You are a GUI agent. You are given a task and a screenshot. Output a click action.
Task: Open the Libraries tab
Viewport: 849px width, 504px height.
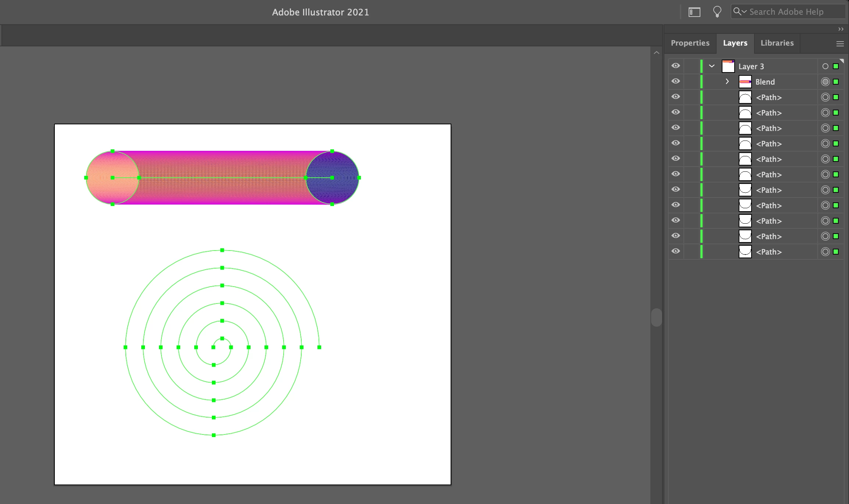coord(777,43)
